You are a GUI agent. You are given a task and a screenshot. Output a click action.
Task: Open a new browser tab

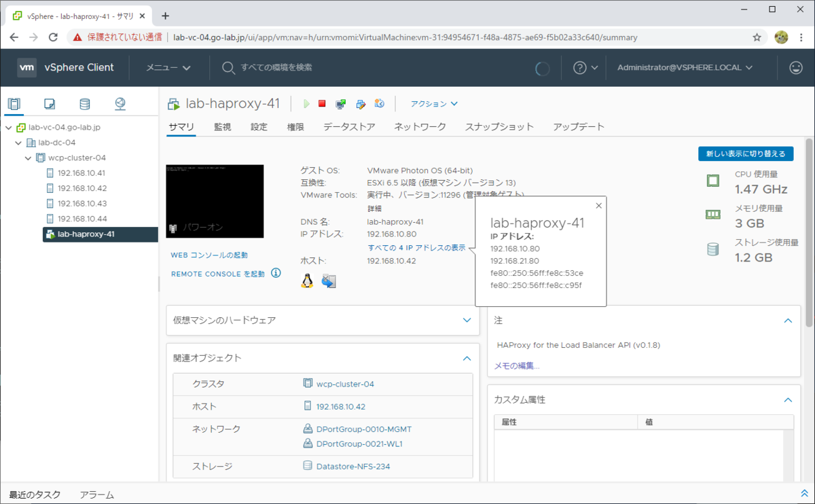(x=165, y=16)
